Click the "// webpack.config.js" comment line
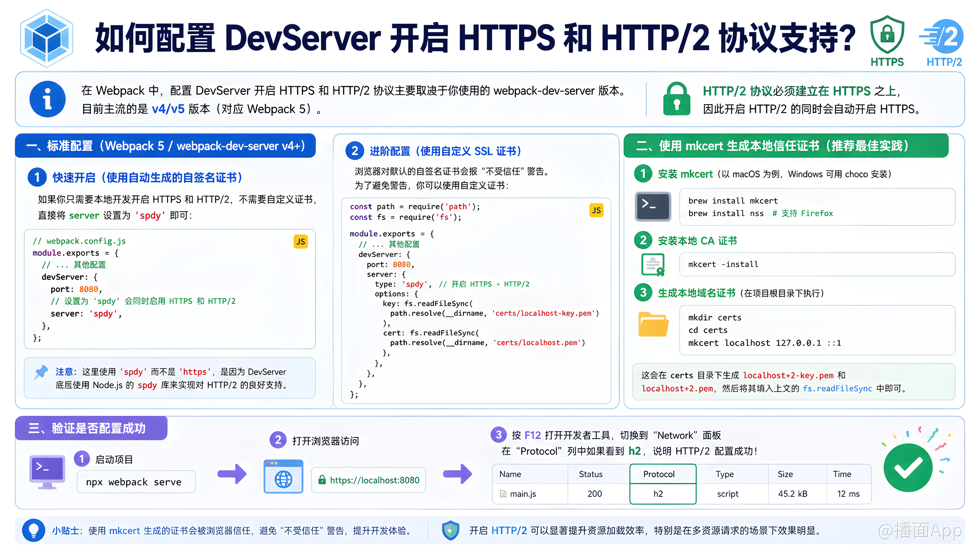This screenshot has width=980, height=551. pyautogui.click(x=79, y=241)
